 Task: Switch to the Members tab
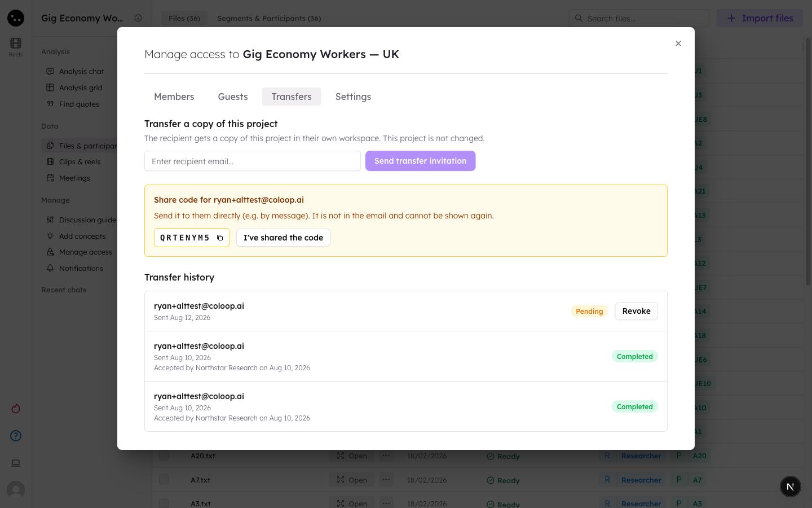[x=174, y=97]
